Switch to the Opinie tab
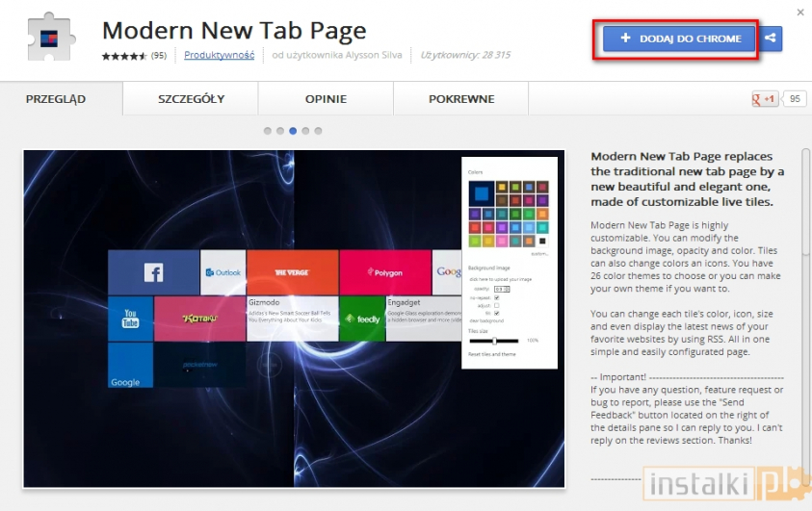This screenshot has width=812, height=511. coord(326,99)
